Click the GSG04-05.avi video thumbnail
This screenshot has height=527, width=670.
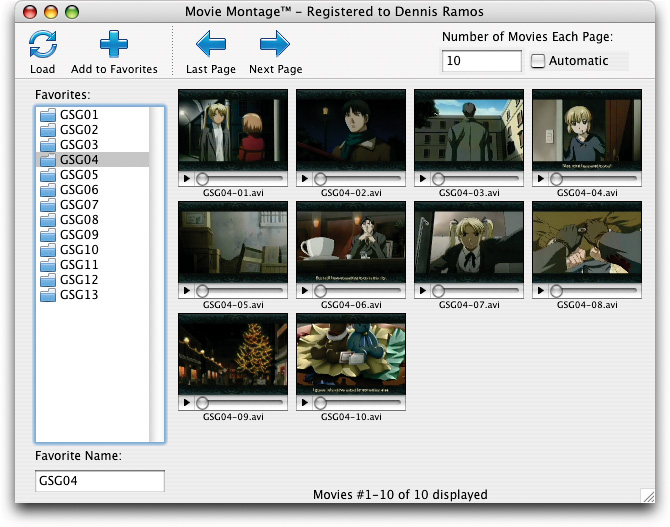(x=233, y=242)
